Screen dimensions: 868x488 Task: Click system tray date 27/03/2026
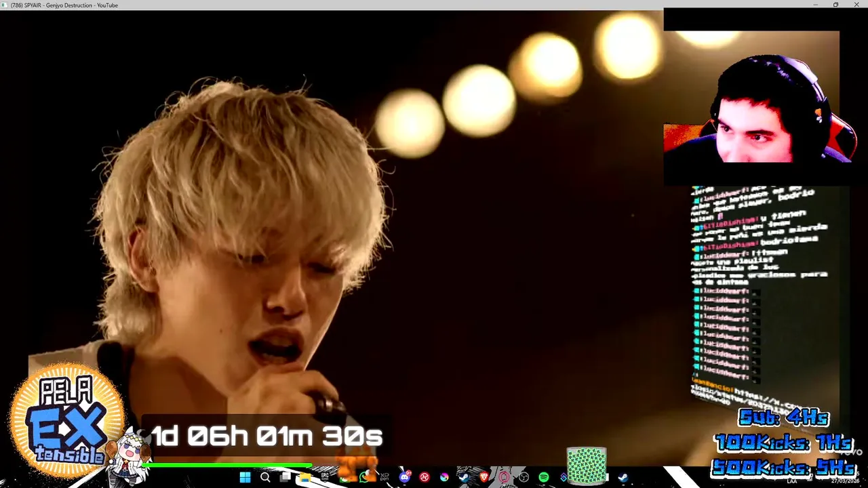[845, 481]
